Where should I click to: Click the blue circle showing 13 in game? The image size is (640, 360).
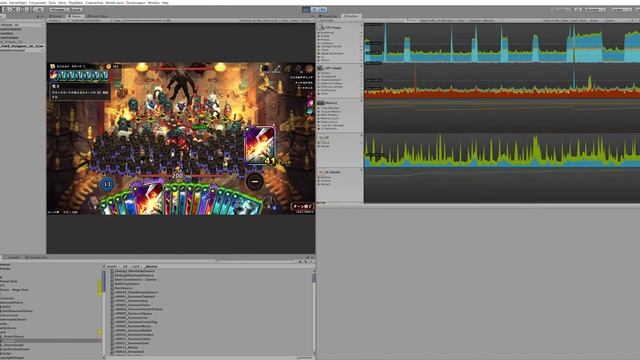[x=107, y=184]
